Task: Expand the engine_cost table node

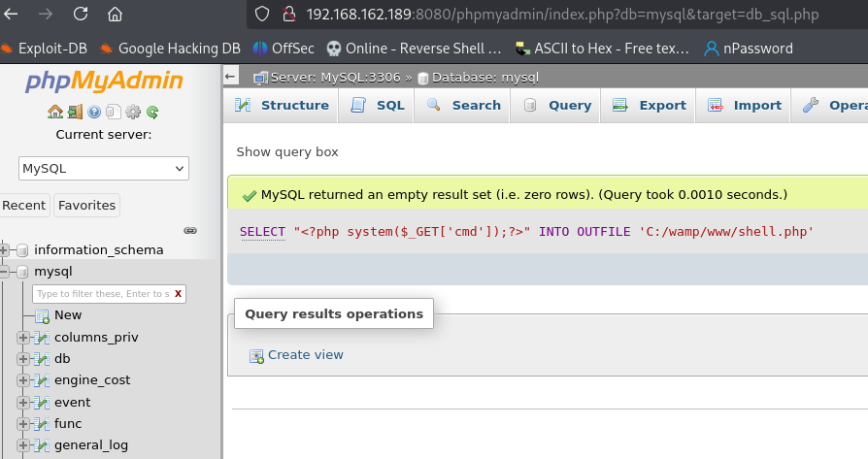Action: (x=22, y=380)
